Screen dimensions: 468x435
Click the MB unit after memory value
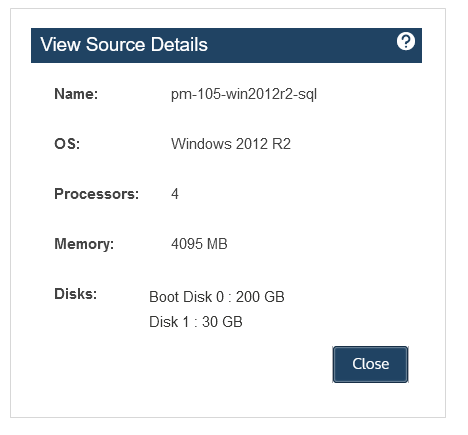tap(217, 244)
